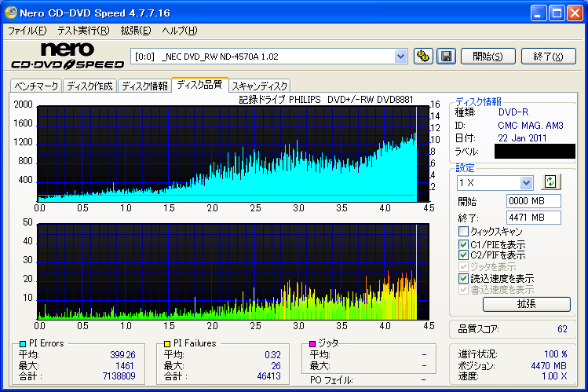588x392 pixels.
Task: Click the 開始(S) start button
Action: 488,57
